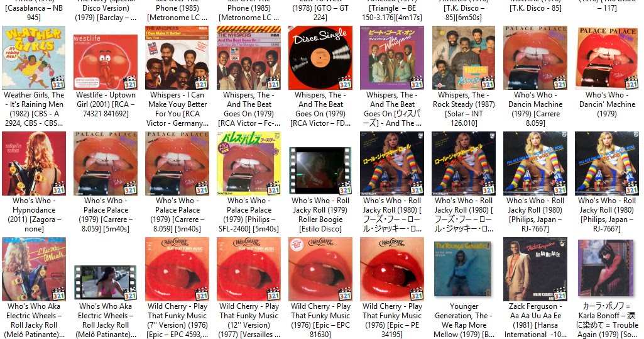Click Who's Who Dancin Machine Carrere 8.059 label
644x339 pixels.
tap(535, 109)
